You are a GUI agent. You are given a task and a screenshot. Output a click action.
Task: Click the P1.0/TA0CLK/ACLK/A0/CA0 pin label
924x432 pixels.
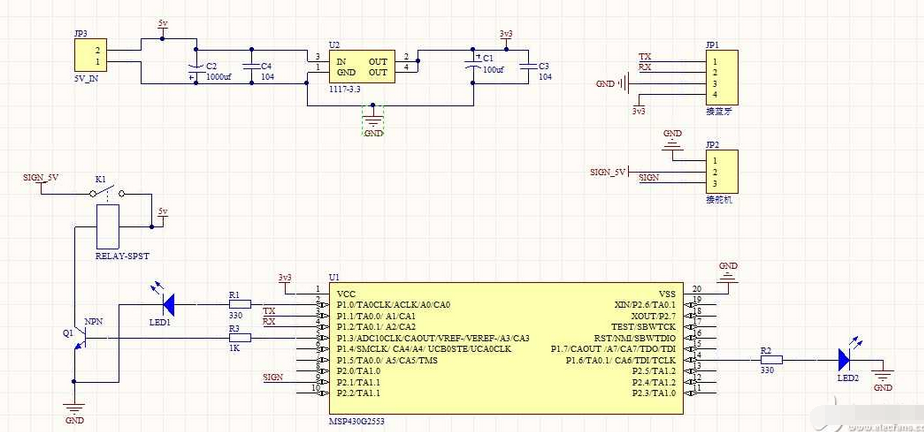click(x=394, y=305)
